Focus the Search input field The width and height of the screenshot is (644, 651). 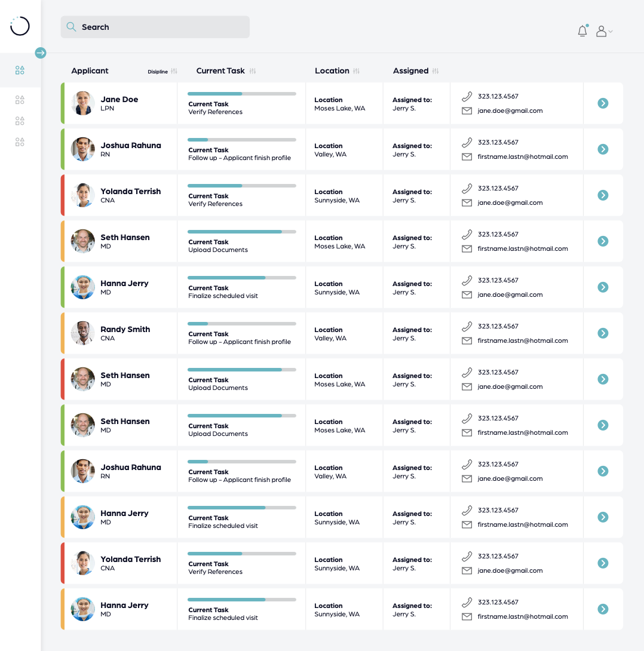coord(161,27)
